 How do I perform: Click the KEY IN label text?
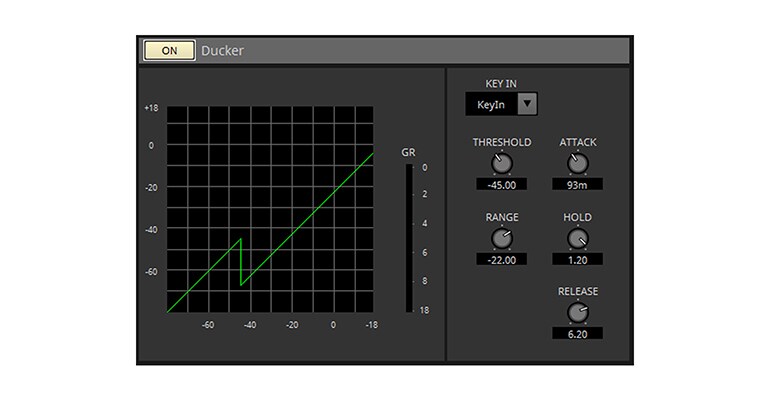[500, 84]
